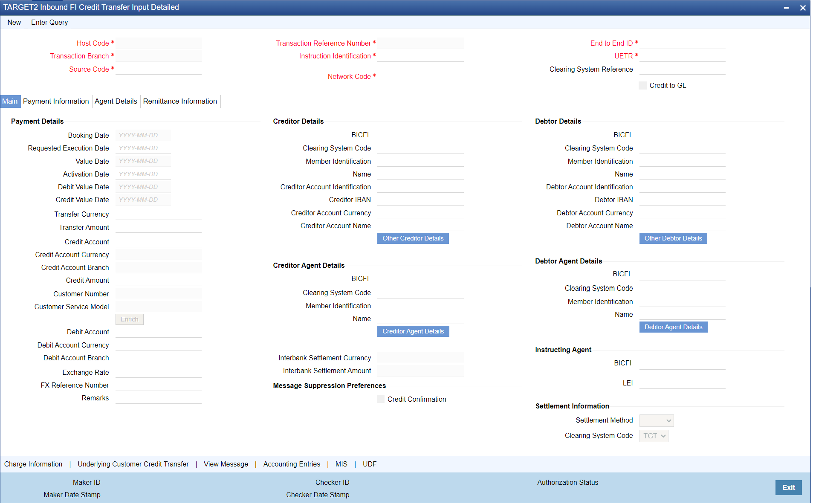This screenshot has width=813, height=504.
Task: Click BICFI field under Creditor Agent Details
Action: [x=420, y=279]
